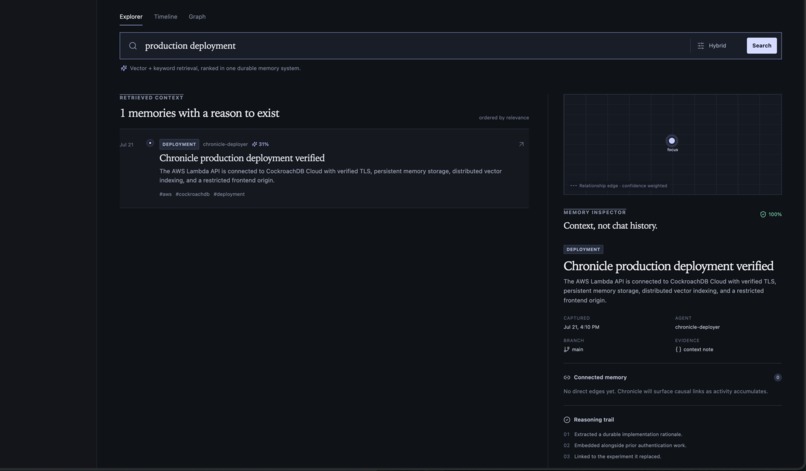Click the Search button
Screen dimensions: 806x471
point(761,46)
